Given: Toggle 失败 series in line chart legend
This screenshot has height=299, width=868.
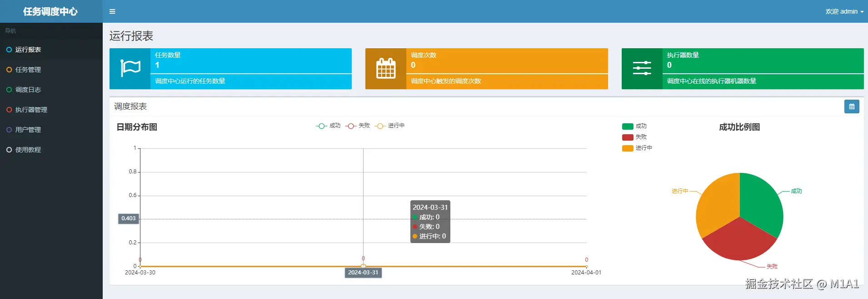Looking at the screenshot, I should tap(358, 126).
